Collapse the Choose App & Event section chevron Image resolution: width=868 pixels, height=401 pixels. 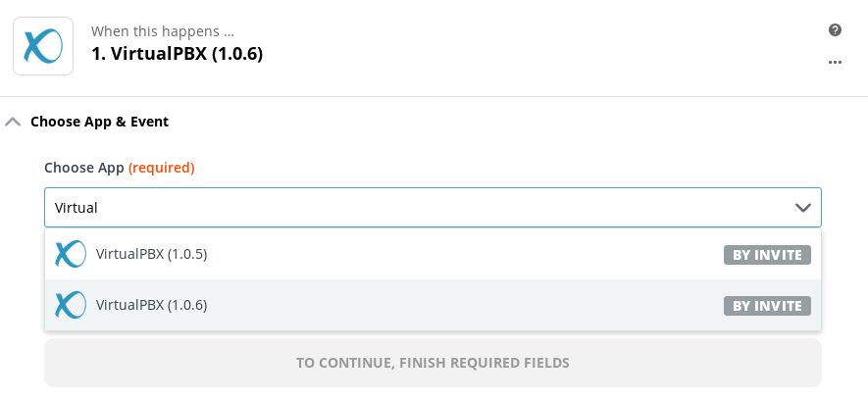click(x=13, y=123)
